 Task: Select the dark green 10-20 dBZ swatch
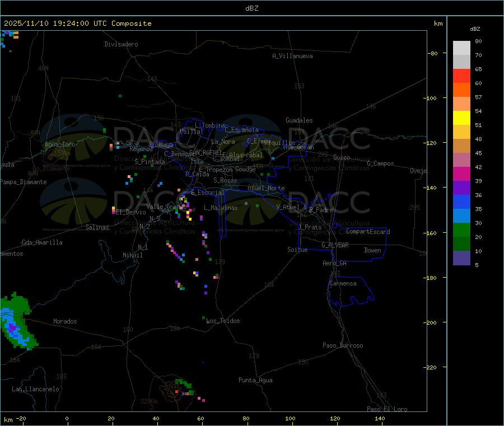click(461, 244)
